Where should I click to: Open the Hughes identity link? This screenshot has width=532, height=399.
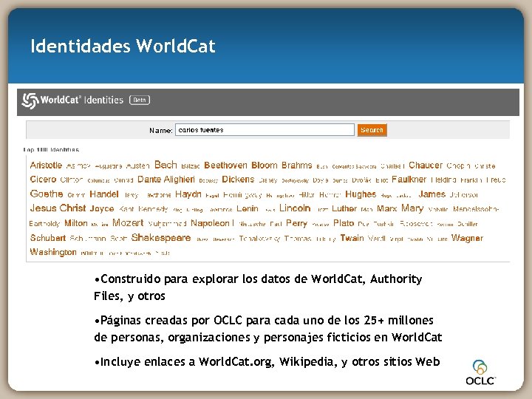[361, 194]
